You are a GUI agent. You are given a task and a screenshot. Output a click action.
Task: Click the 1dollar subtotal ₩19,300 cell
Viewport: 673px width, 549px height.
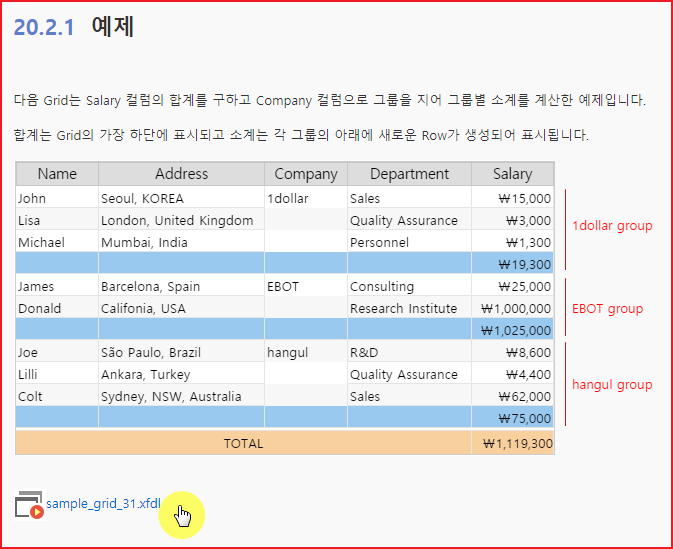(x=512, y=264)
